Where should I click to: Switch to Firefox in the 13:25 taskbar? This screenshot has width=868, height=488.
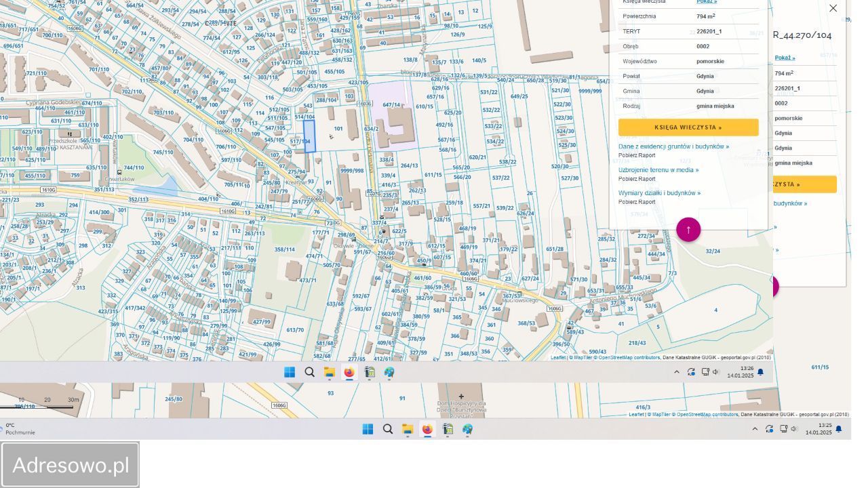click(x=427, y=429)
